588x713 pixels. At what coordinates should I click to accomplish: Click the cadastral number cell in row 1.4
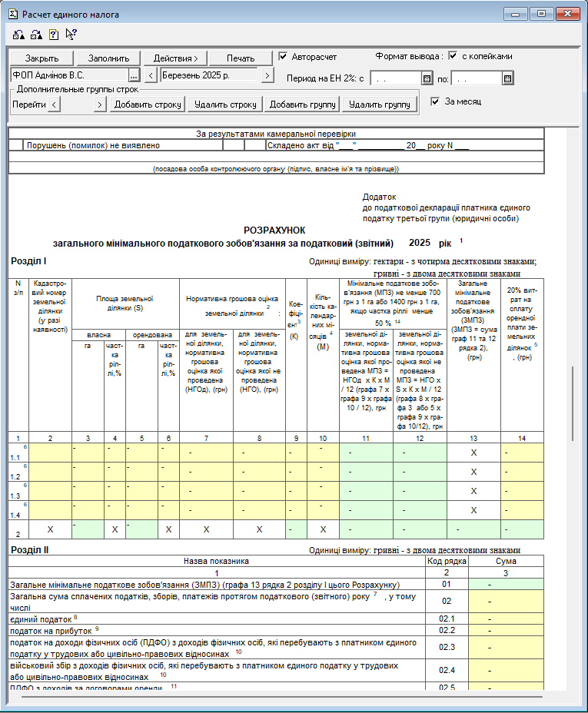click(50, 510)
